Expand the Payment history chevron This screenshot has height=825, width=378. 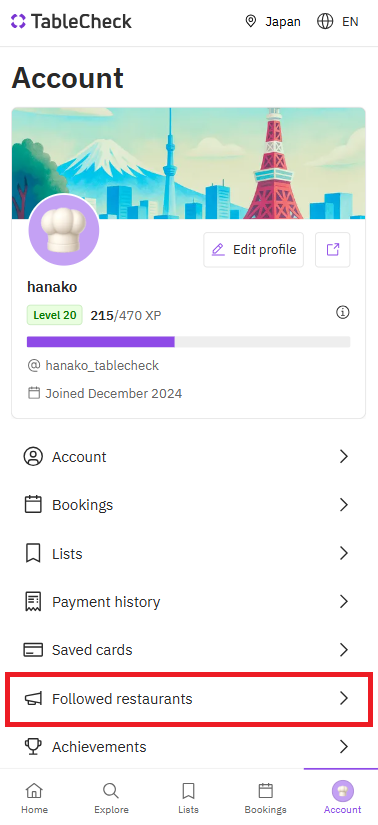point(344,601)
